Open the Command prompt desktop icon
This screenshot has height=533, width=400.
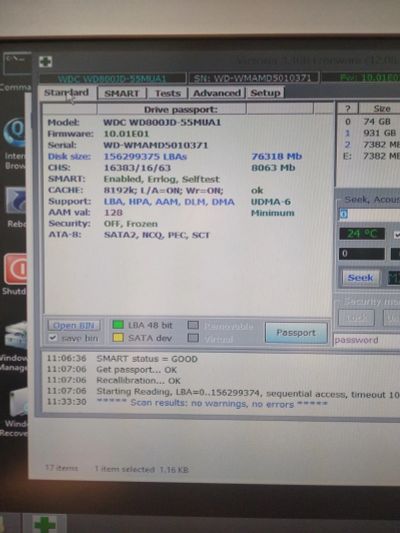click(x=17, y=63)
